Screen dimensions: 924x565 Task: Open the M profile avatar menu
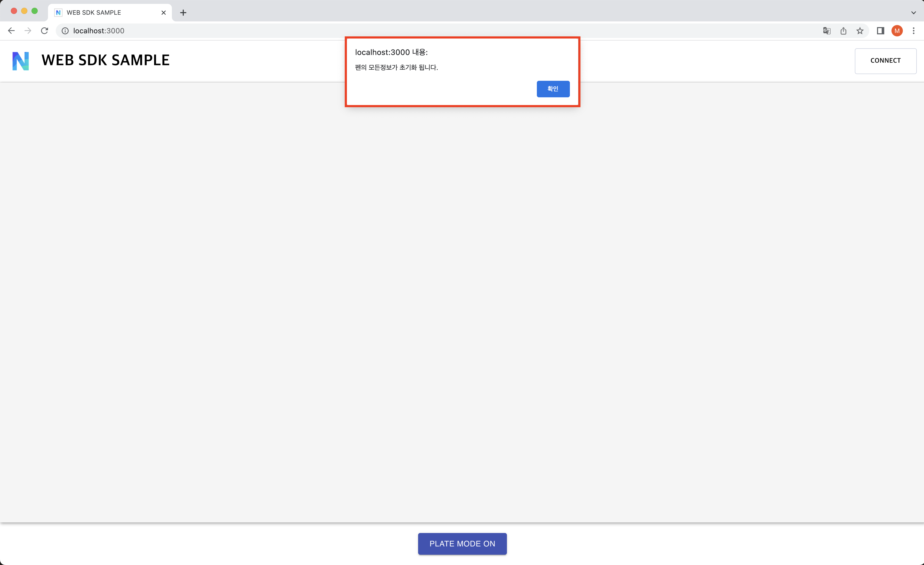(897, 31)
